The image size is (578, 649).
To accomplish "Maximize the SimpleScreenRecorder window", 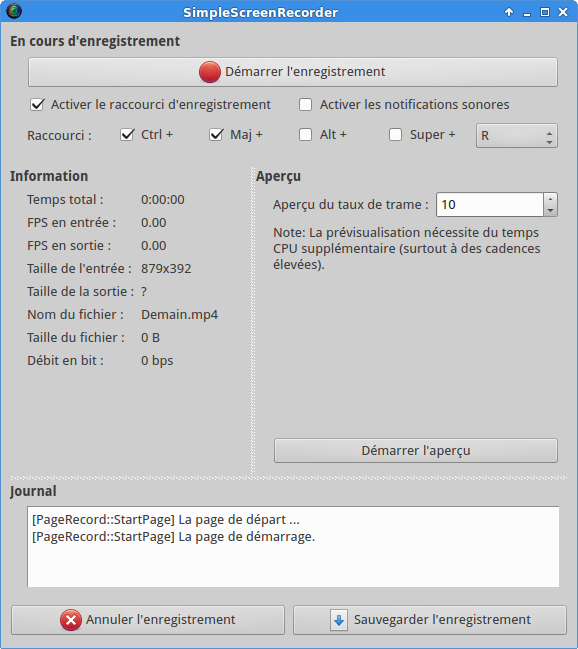I will pyautogui.click(x=545, y=12).
